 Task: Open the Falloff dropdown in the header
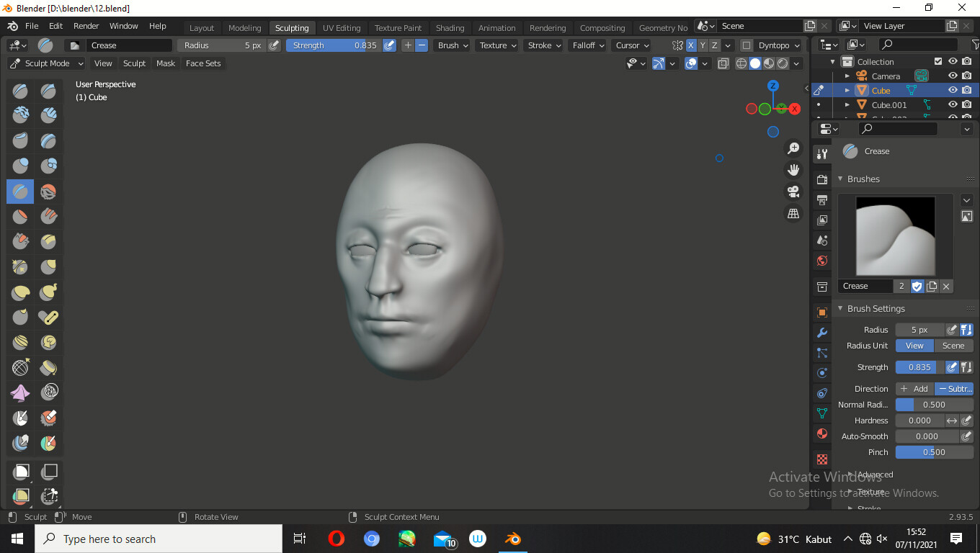pyautogui.click(x=587, y=45)
